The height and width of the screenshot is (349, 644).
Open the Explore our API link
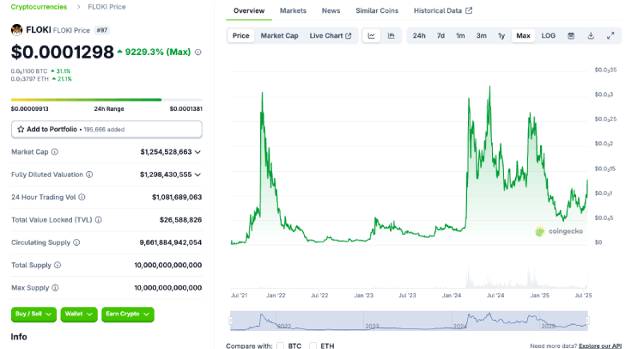tap(600, 346)
